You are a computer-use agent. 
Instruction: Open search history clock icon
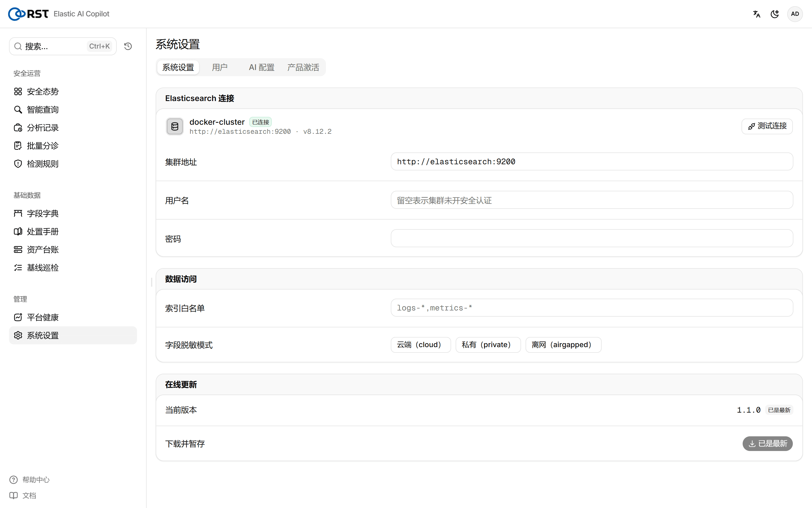point(128,46)
